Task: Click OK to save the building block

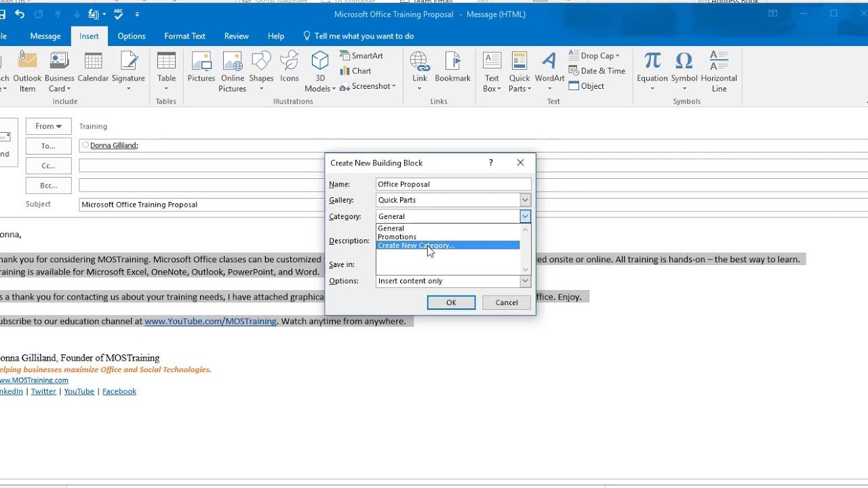Action: 451,302
